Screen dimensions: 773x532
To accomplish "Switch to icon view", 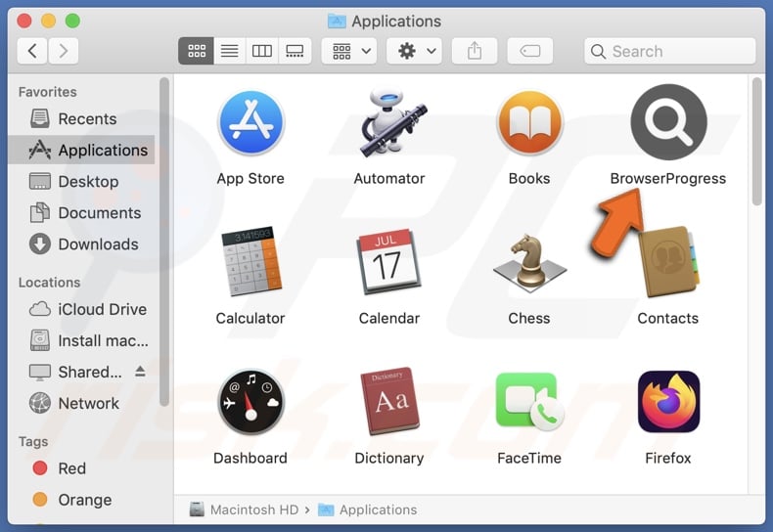I will 197,51.
